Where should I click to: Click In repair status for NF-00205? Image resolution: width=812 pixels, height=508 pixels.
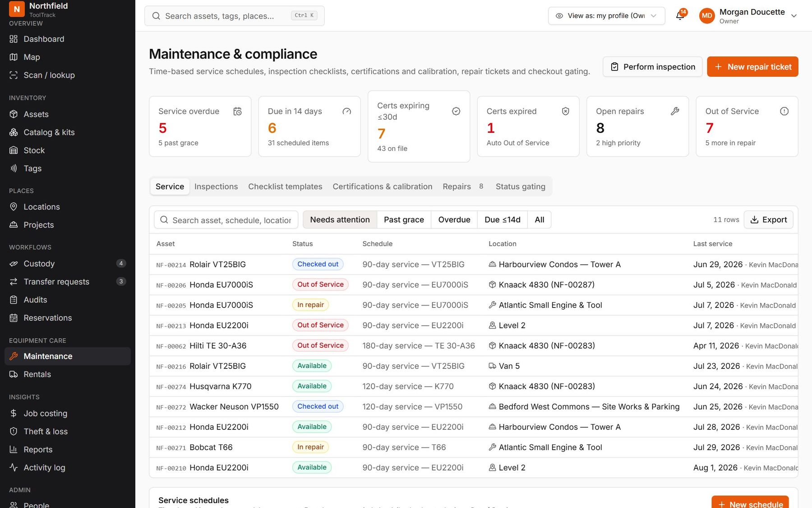310,305
